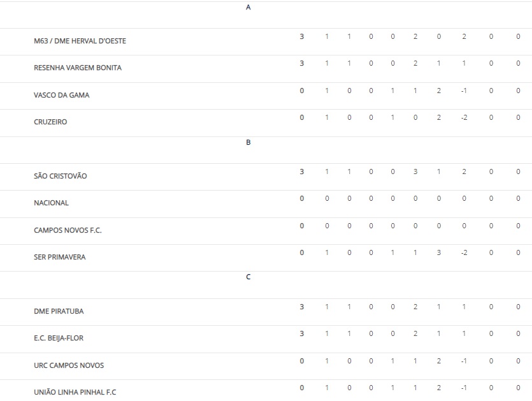Click the DME PIRATUBA team name
The image size is (532, 401).
[x=59, y=311]
